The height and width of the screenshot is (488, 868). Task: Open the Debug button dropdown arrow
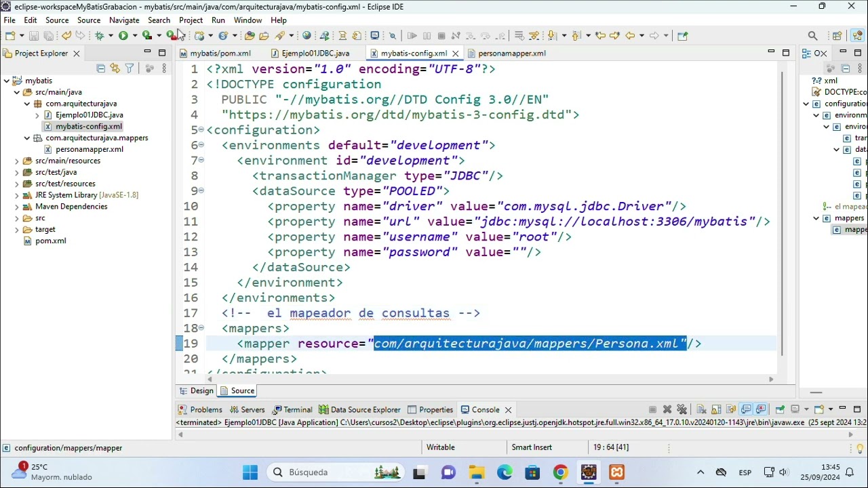[111, 35]
